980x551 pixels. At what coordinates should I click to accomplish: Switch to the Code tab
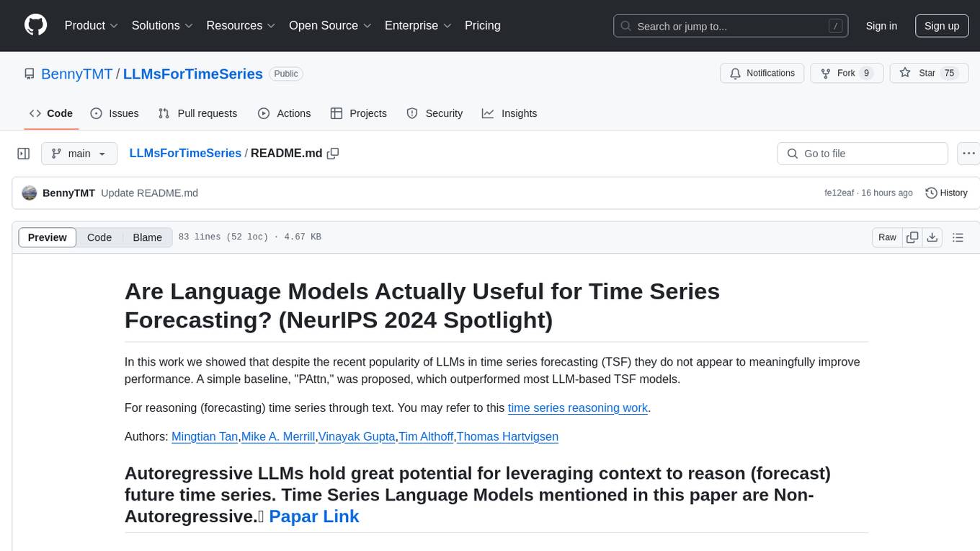(51, 113)
